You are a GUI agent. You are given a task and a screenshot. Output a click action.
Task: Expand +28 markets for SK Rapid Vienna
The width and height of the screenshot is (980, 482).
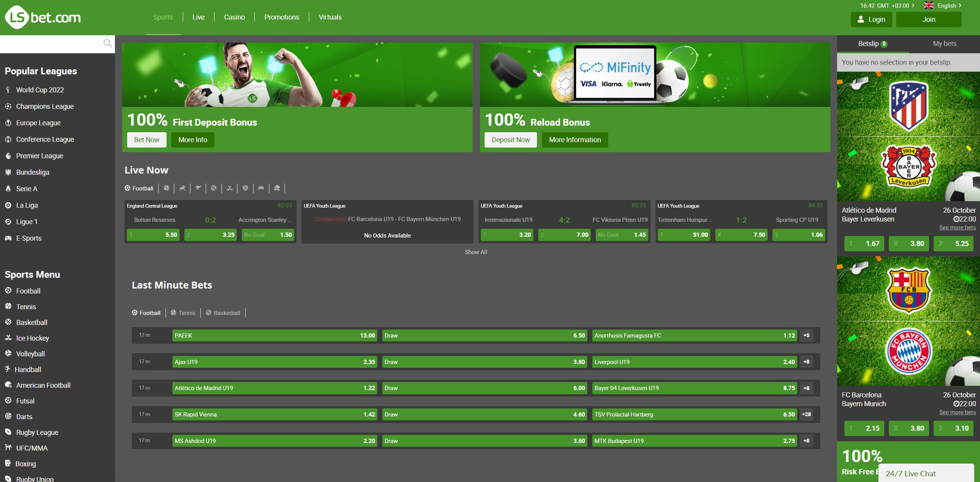point(806,414)
